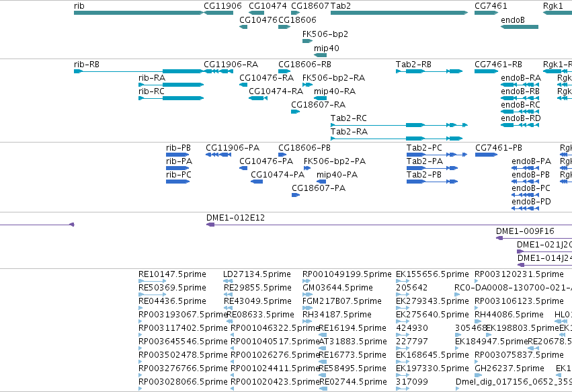Click the 317099 feature label
The width and height of the screenshot is (572, 392).
tap(411, 382)
